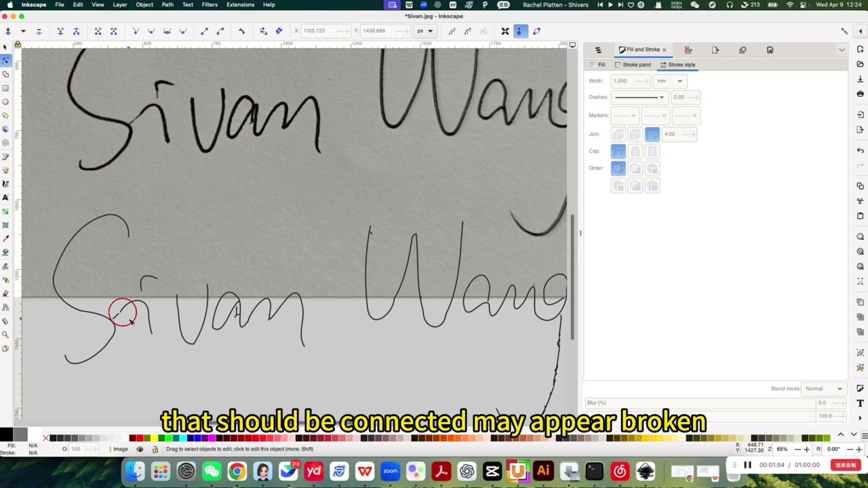This screenshot has height=488, width=868.
Task: Toggle the transformation handles for nodes
Action: point(505,31)
